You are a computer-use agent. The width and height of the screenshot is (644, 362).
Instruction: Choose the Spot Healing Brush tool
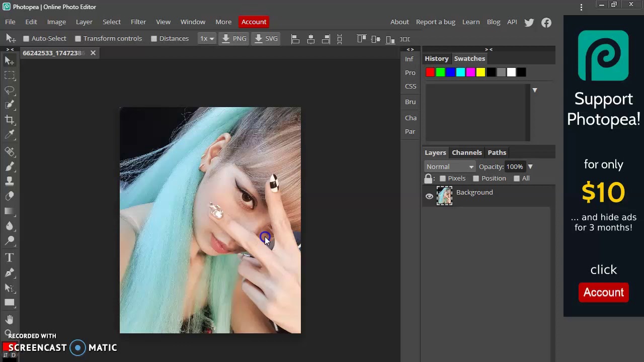10,151
